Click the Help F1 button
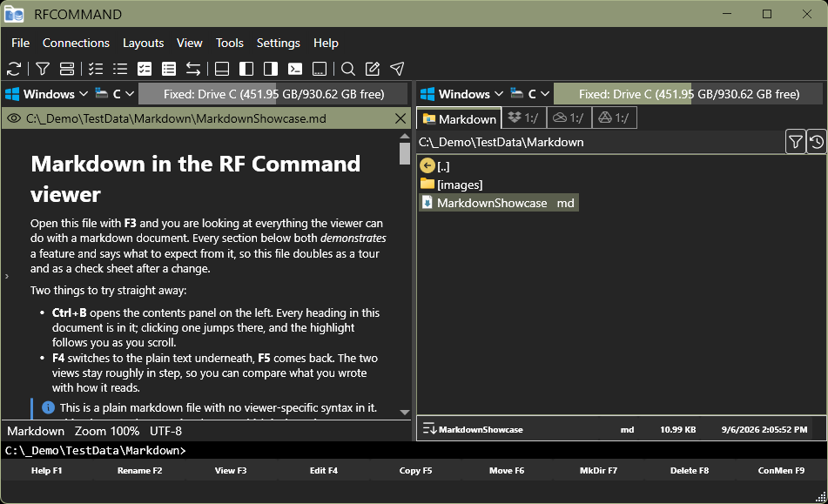 click(46, 470)
